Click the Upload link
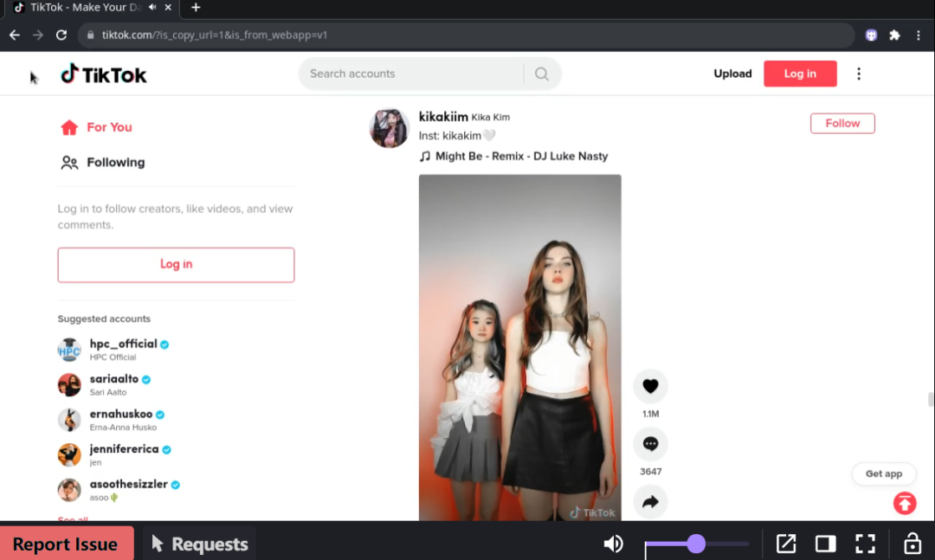935x560 pixels. (732, 74)
